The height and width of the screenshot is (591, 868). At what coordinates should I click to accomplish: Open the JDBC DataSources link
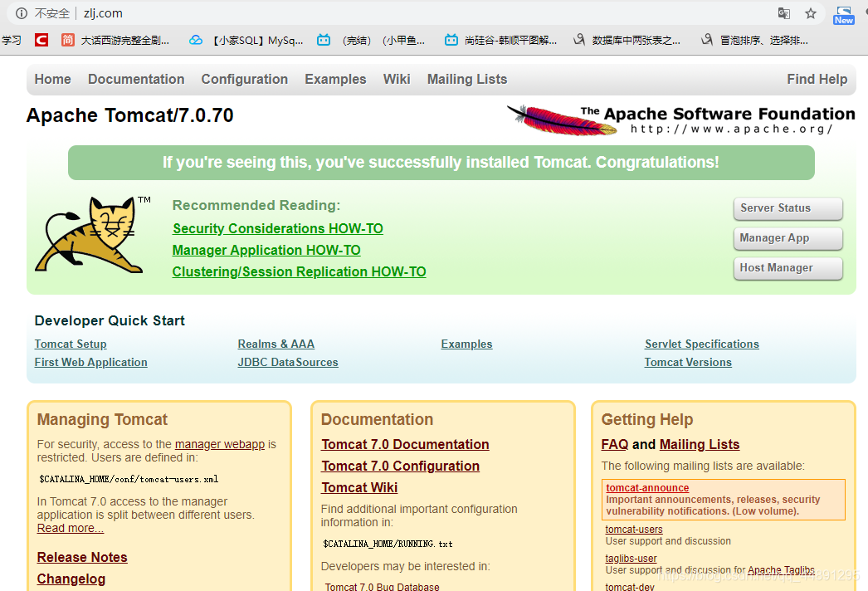tap(288, 362)
